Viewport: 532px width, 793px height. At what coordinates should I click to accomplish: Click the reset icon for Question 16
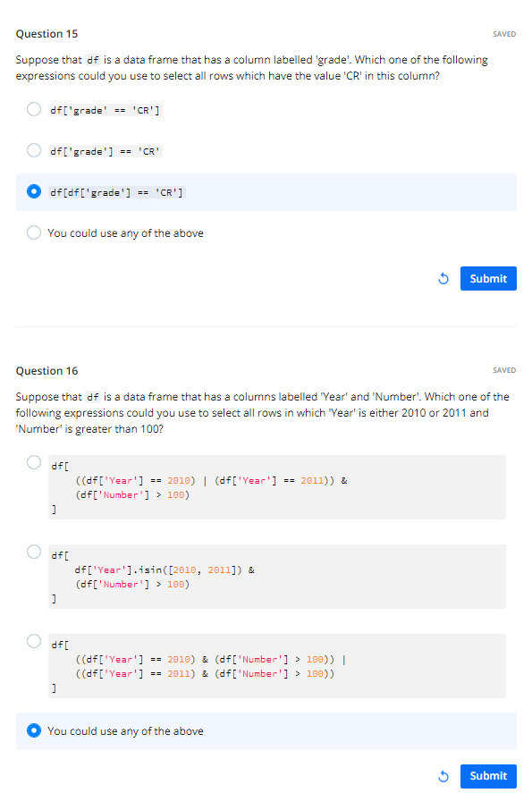[x=443, y=776]
